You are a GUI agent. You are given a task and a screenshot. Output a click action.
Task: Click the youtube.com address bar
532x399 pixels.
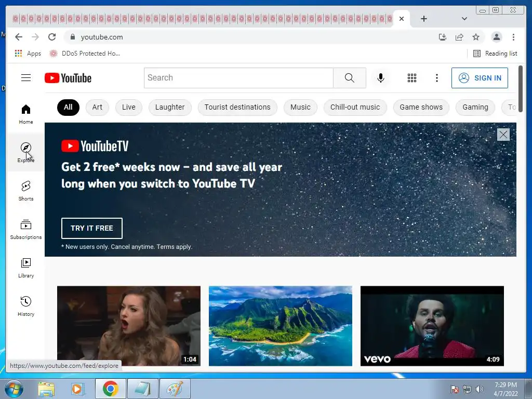tap(251, 37)
